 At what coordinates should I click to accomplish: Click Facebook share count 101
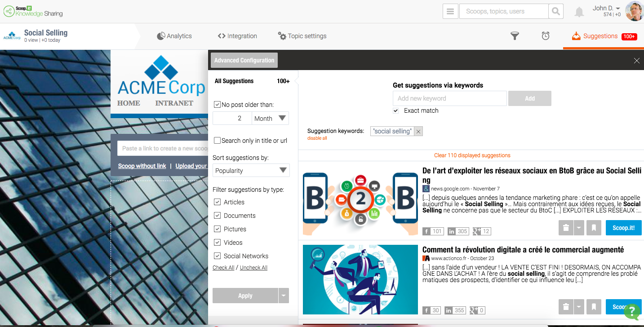(433, 231)
